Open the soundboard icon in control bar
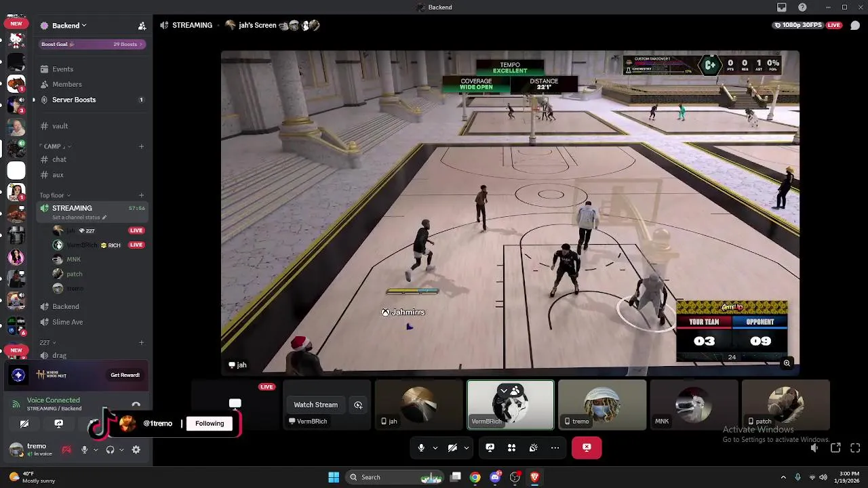This screenshot has width=868, height=488. [x=534, y=447]
